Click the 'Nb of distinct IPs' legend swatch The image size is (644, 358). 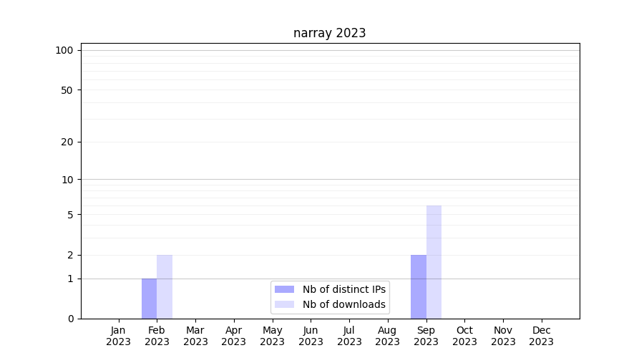point(284,289)
